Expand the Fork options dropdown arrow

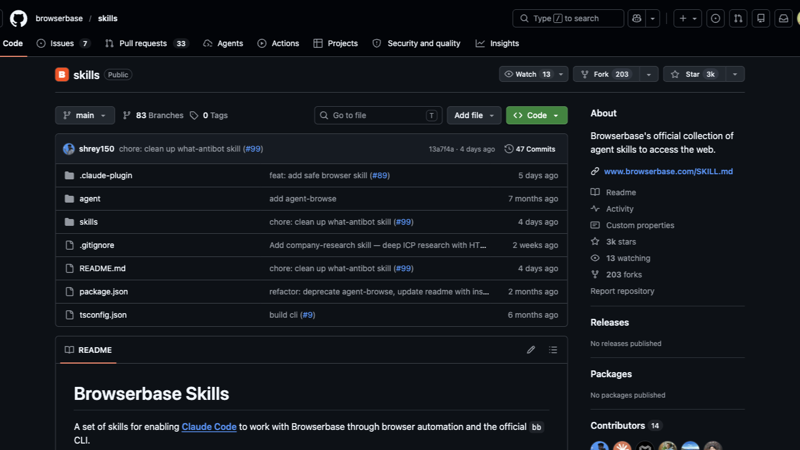[648, 74]
